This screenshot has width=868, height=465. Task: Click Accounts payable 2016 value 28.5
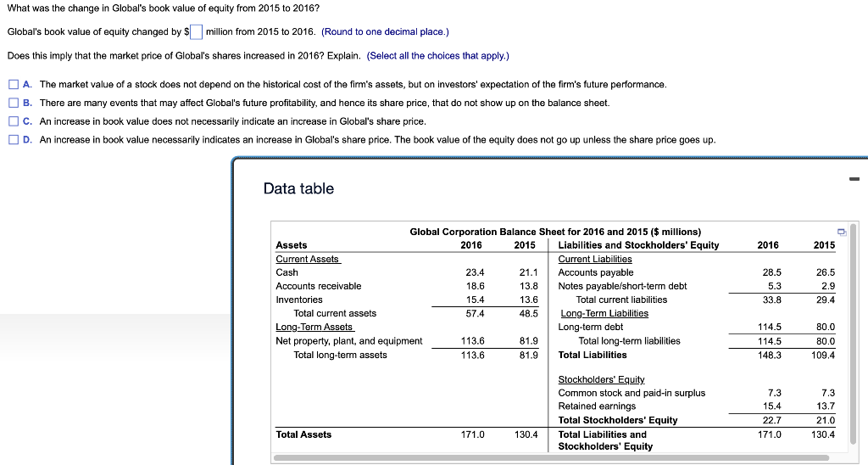coord(771,272)
